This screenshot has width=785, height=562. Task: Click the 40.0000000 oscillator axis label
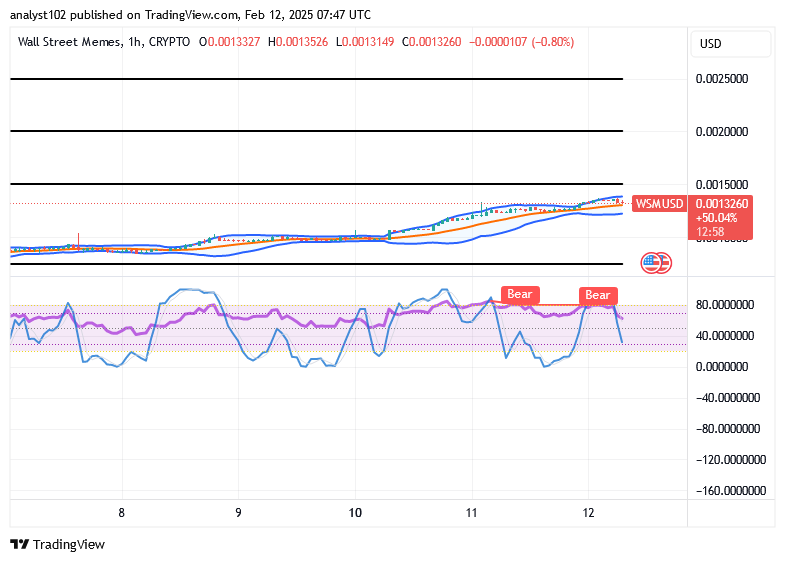tap(725, 336)
